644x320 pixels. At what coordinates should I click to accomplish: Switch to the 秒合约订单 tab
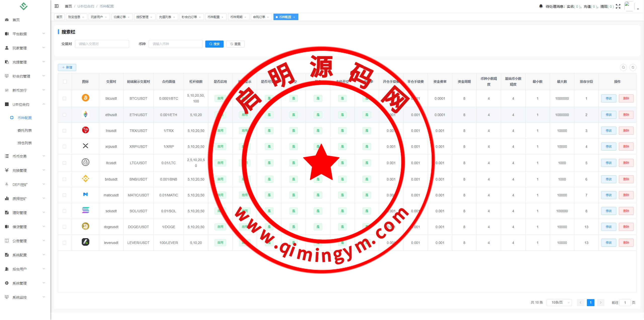[189, 17]
